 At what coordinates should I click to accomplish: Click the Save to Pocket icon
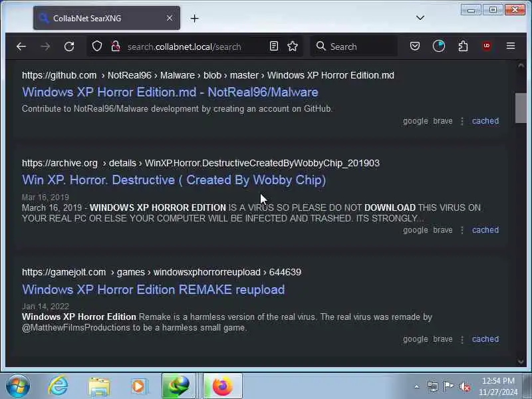pos(415,46)
